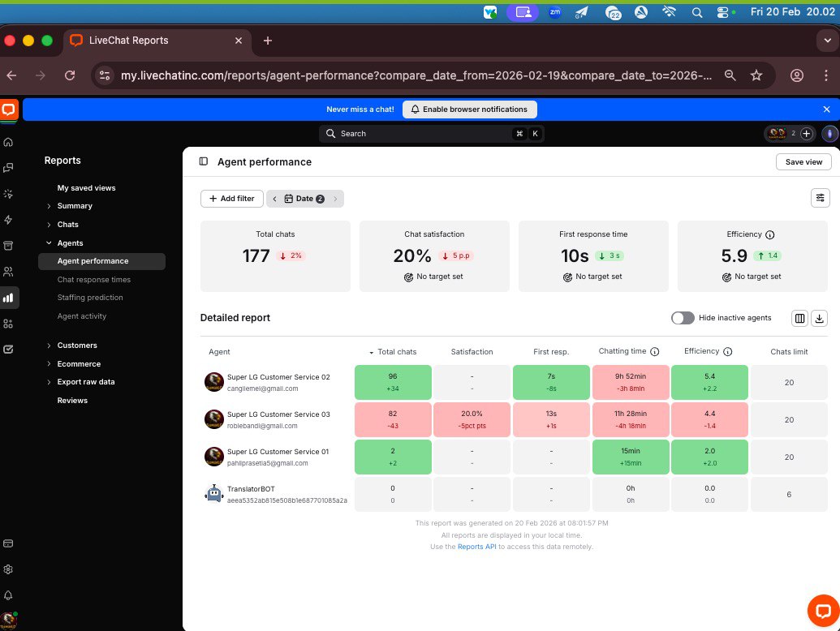Reload the LiveChat Reports page
Screen dimensions: 840x631
click(x=70, y=75)
